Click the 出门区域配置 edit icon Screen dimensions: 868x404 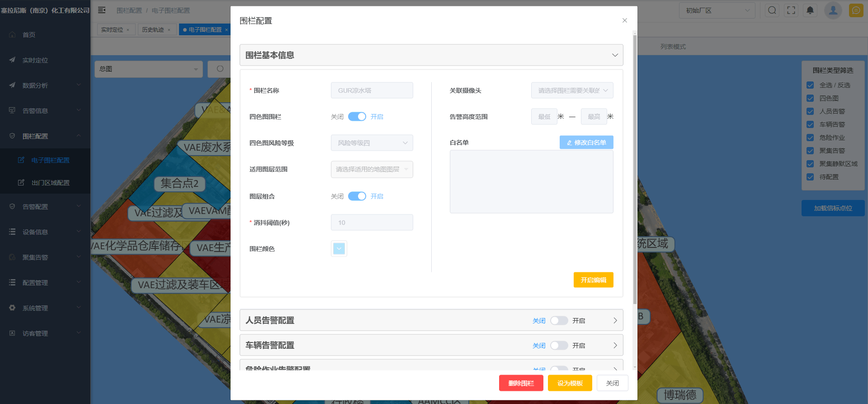click(21, 182)
